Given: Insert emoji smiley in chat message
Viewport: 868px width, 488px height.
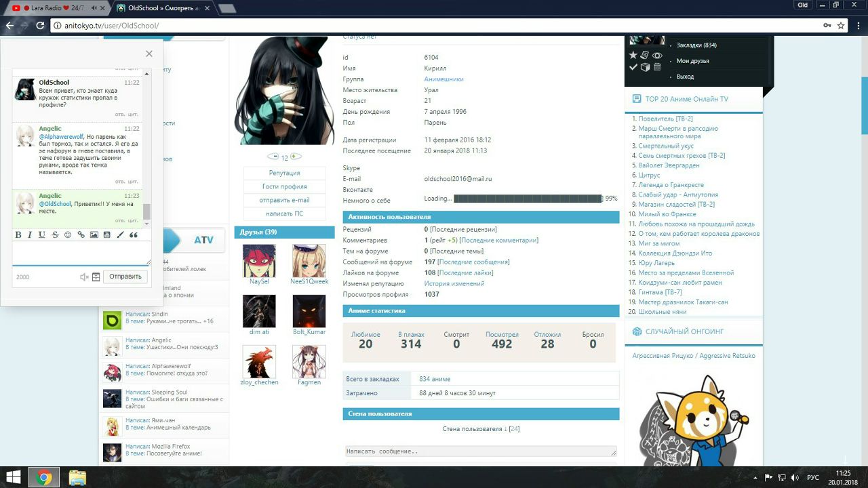Looking at the screenshot, I should pos(68,235).
